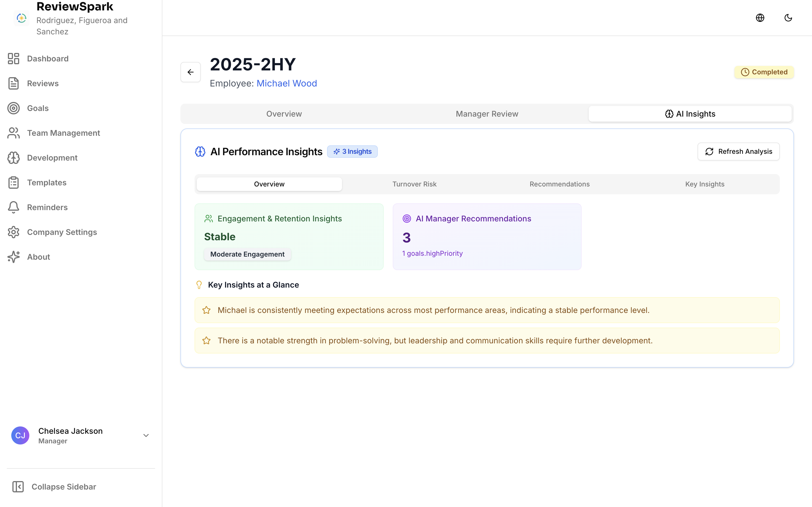
Task: Collapse the sidebar
Action: (x=54, y=486)
